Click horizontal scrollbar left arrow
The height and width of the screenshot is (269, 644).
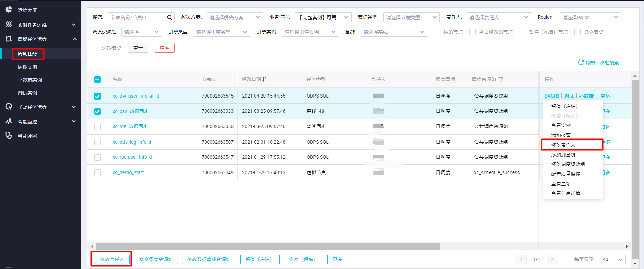point(92,246)
